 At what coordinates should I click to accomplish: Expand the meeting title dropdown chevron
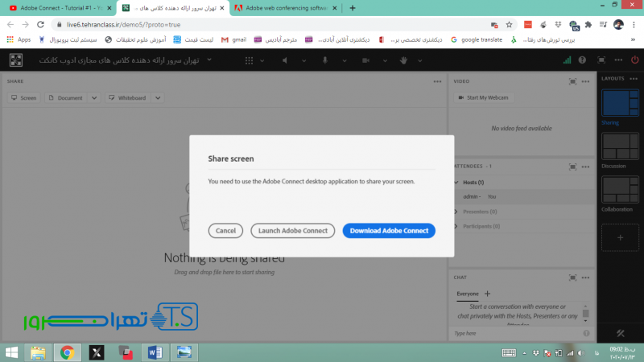(x=209, y=60)
